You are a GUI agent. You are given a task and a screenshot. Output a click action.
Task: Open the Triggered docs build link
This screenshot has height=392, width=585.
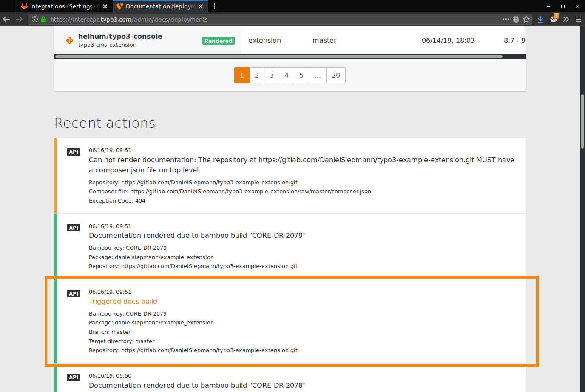pyautogui.click(x=123, y=301)
